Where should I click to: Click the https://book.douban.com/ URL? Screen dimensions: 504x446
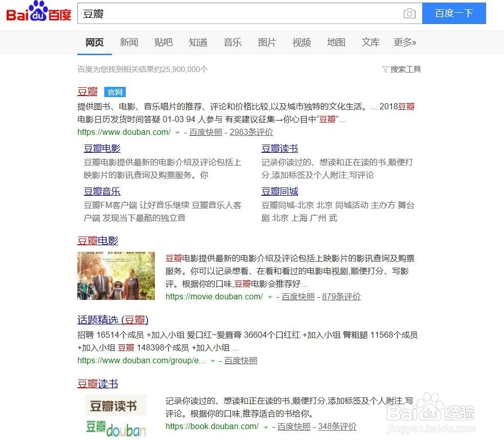tap(212, 427)
